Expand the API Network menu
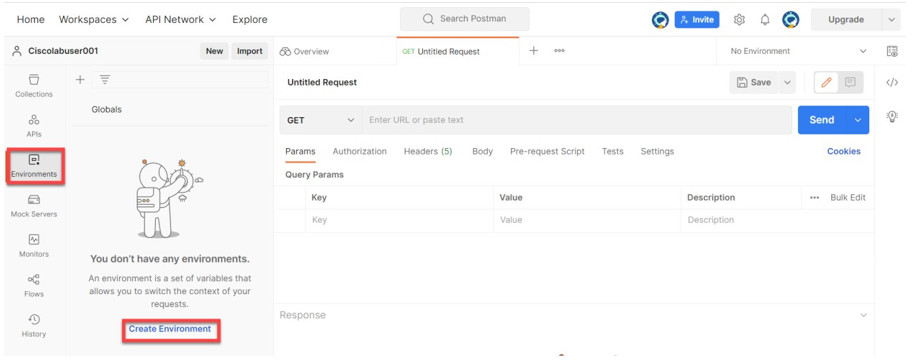The image size is (912, 360). pos(180,19)
